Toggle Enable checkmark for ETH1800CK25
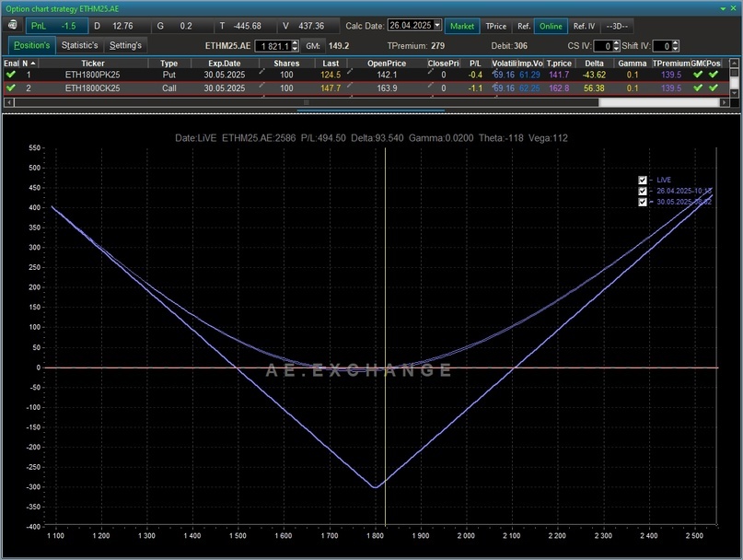743x560 pixels. click(11, 87)
